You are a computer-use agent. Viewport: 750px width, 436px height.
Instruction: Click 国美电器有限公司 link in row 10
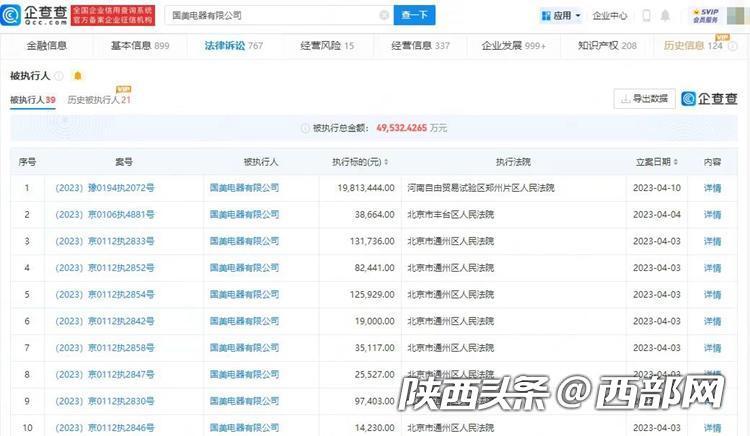coord(244,428)
